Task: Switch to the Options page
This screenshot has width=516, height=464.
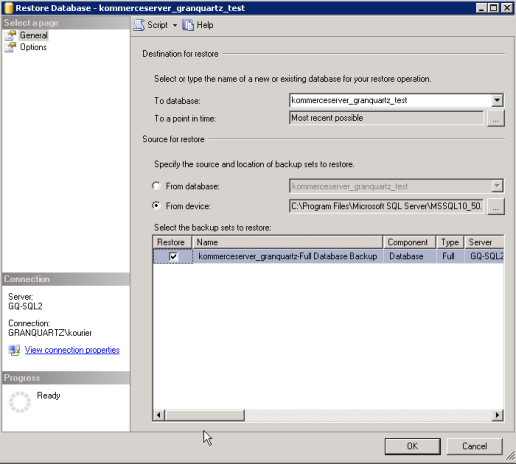Action: [x=33, y=47]
